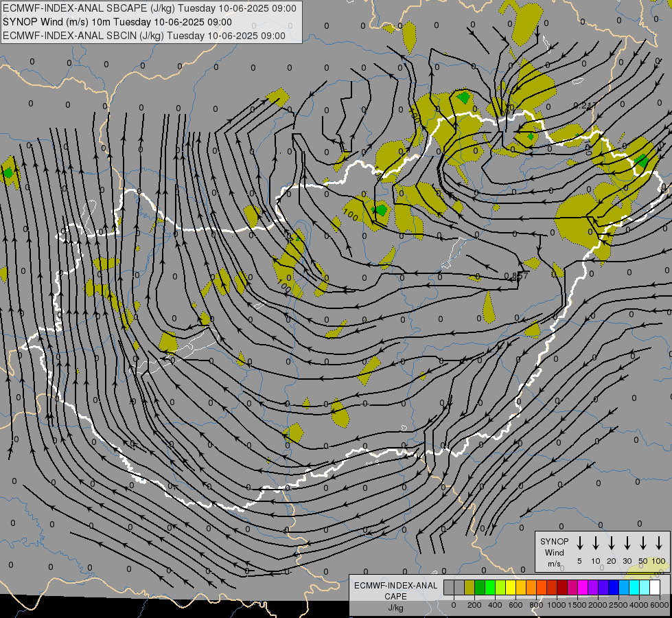Screen dimensions: 672x618
Task: Pick the pale cyan swatch after 4000 tick
Action: point(645,587)
